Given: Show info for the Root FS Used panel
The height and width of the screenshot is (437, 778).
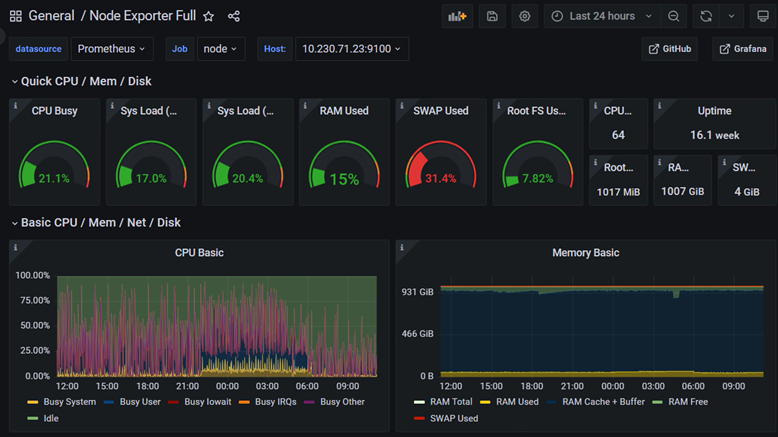Looking at the screenshot, I should point(499,106).
